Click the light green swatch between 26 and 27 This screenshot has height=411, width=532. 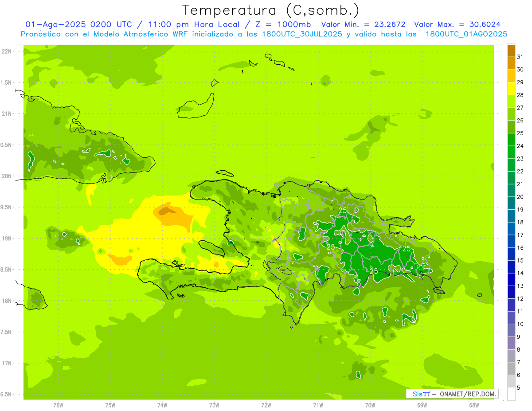click(511, 114)
